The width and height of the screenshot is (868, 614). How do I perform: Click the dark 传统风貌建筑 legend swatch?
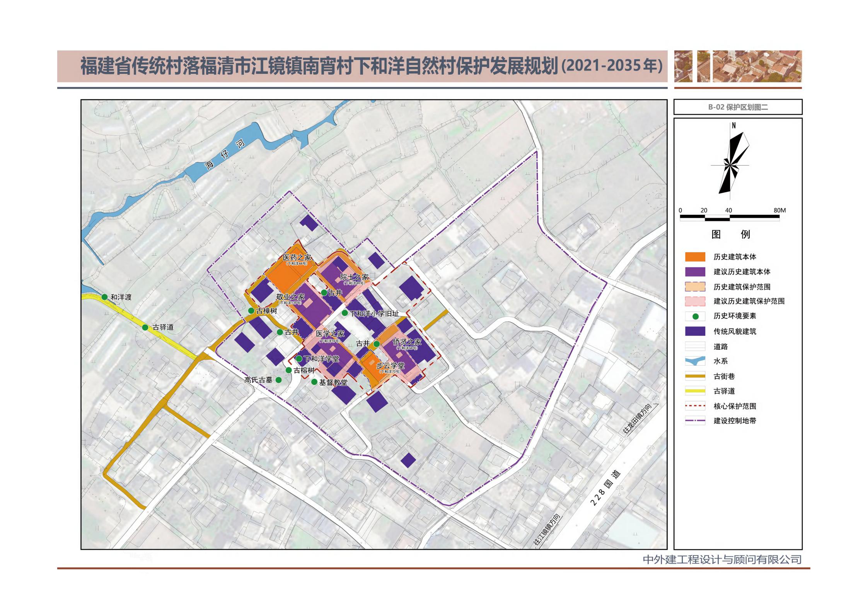[x=695, y=331]
